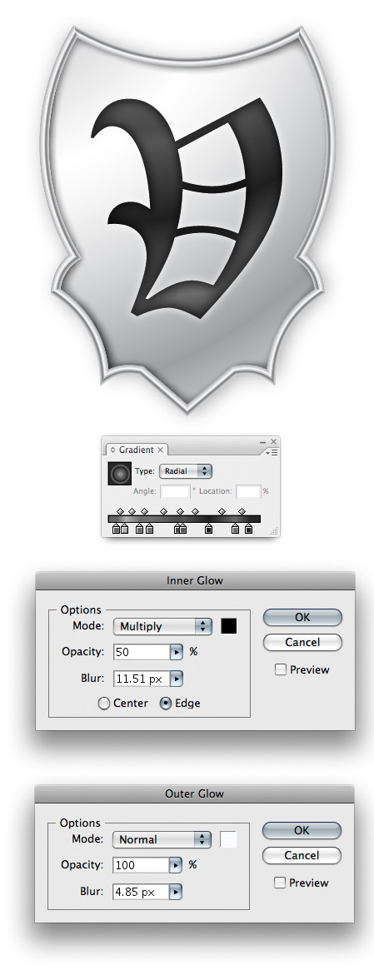Open the gradient Type dropdown set to Radial
This screenshot has height=980, width=374.
pos(186,471)
